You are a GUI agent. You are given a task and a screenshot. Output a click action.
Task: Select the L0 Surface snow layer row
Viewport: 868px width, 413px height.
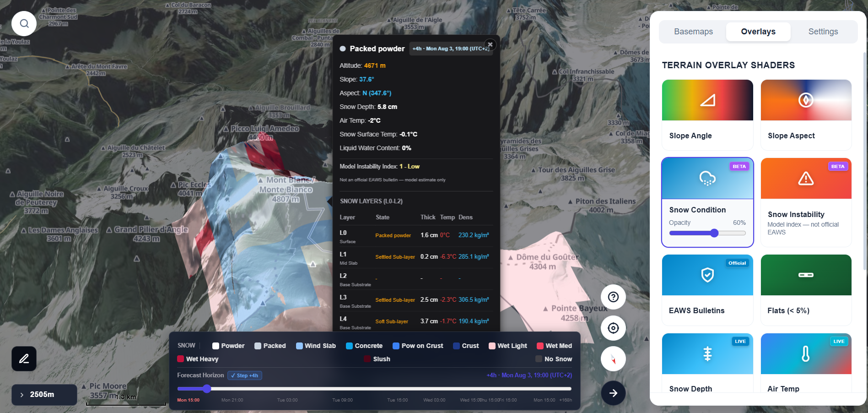pyautogui.click(x=416, y=236)
